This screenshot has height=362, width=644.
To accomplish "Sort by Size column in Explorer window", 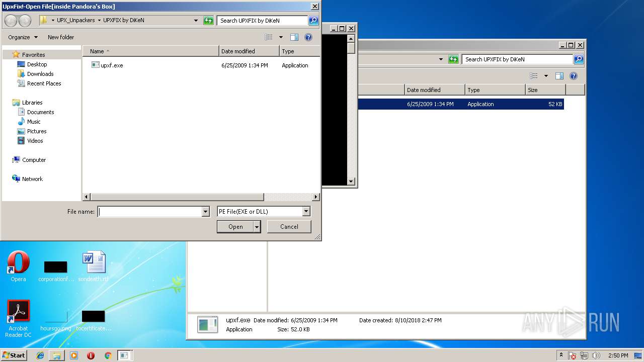I will (545, 90).
